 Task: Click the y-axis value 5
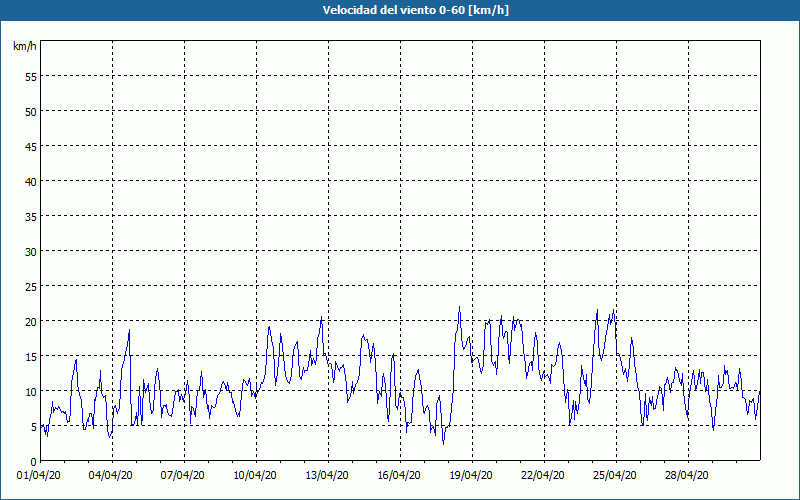[34, 427]
